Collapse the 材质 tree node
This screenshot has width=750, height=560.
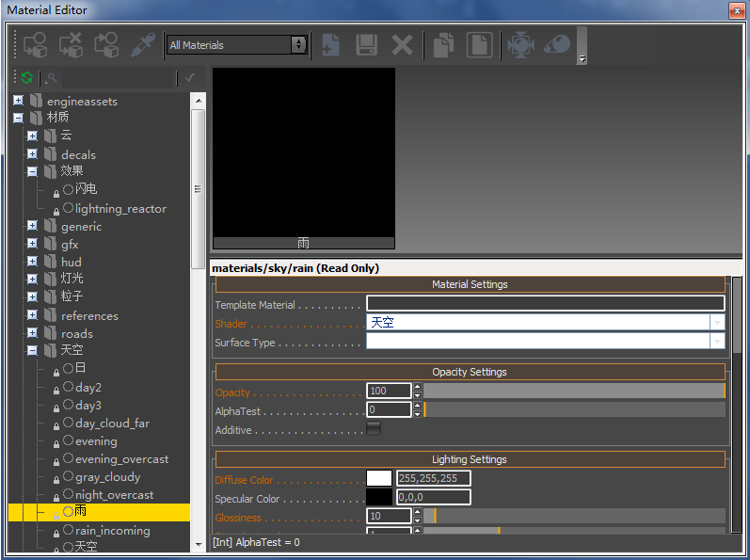(18, 118)
